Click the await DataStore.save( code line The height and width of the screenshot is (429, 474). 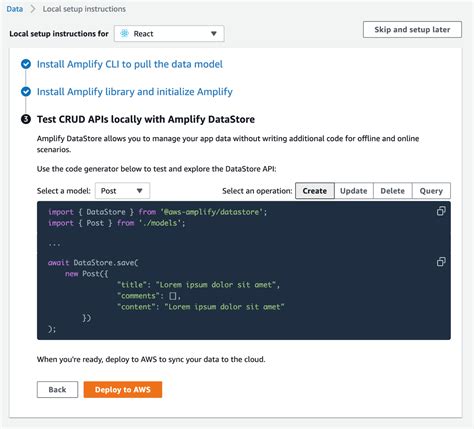(x=93, y=263)
